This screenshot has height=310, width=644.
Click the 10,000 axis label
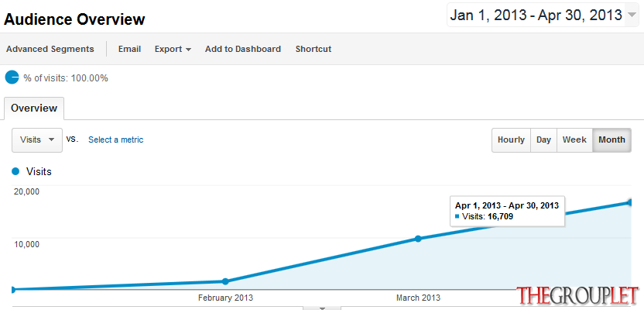[26, 244]
